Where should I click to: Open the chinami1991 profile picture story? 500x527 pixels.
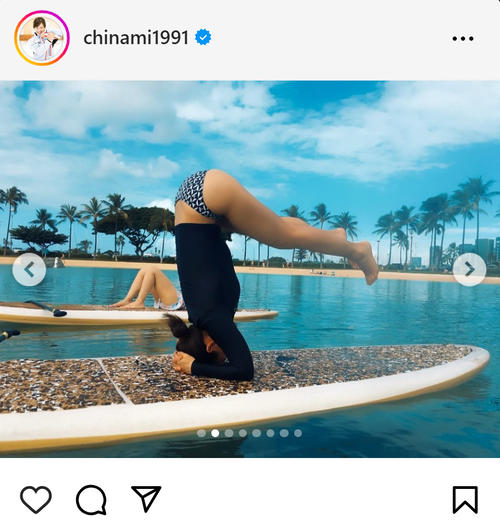pyautogui.click(x=42, y=38)
